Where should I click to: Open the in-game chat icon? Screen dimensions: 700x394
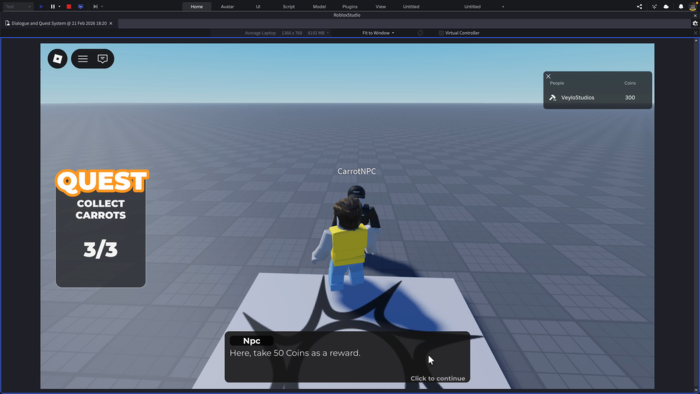(103, 58)
